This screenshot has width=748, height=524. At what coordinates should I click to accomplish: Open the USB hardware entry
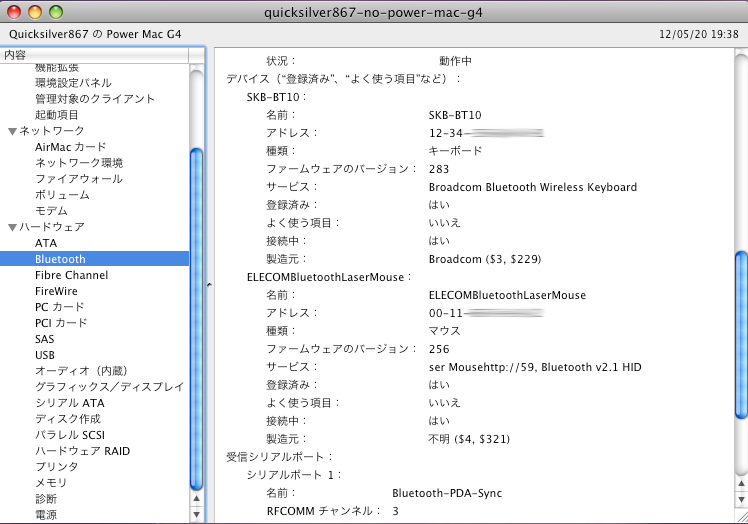coord(45,355)
